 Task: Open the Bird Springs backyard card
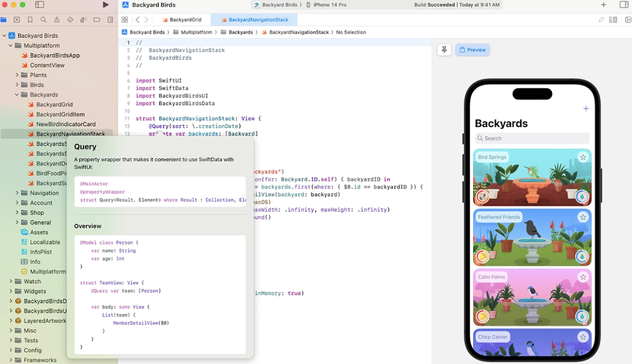(532, 177)
